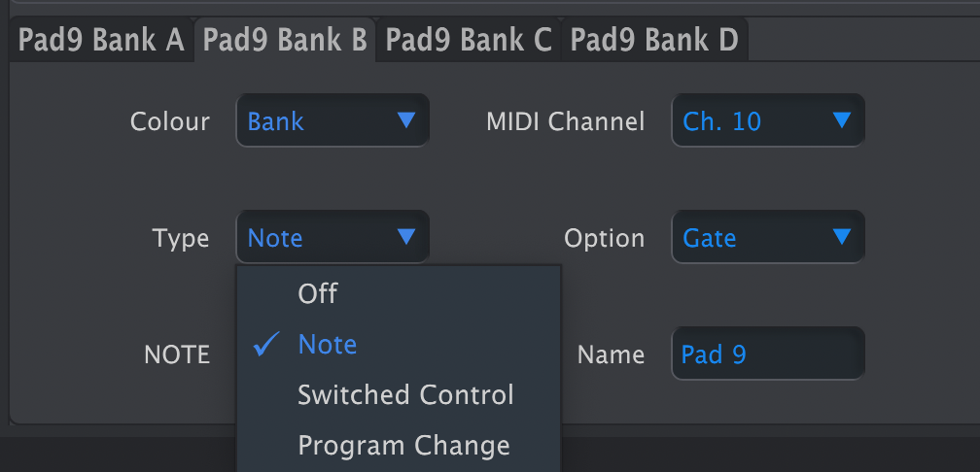Screen dimensions: 980x472
Task: Switch to the Pad9 Bank A tab
Action: pyautogui.click(x=101, y=39)
